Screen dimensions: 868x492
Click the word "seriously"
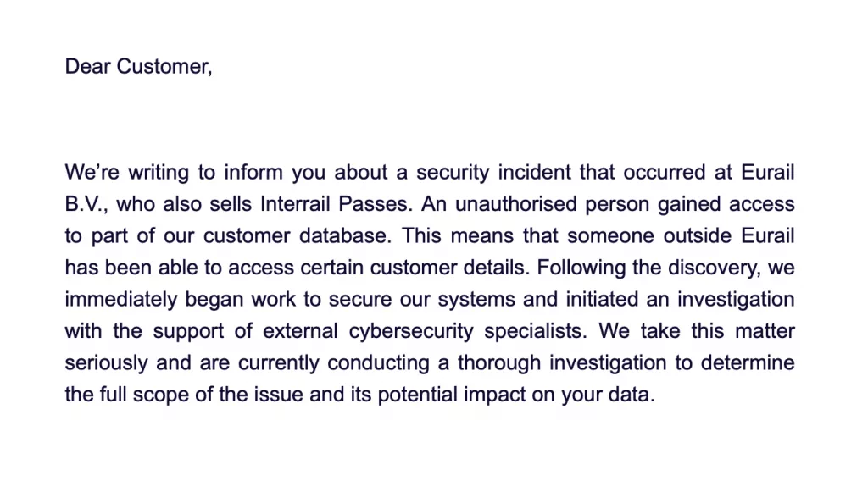[103, 363]
